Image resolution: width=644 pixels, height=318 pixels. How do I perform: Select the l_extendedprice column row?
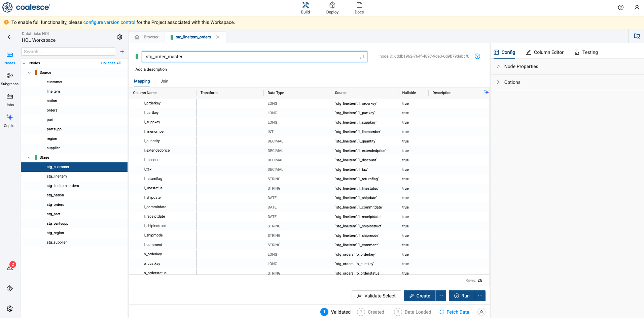(x=309, y=151)
